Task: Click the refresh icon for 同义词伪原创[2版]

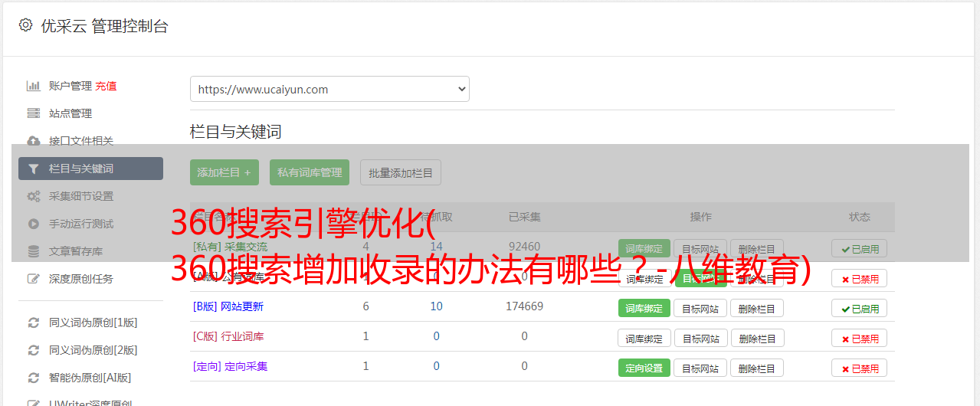Action: (x=33, y=350)
